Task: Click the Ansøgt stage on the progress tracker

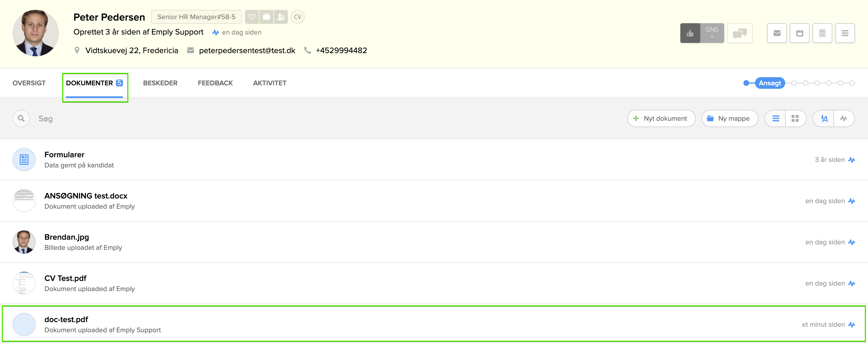Action: 770,83
